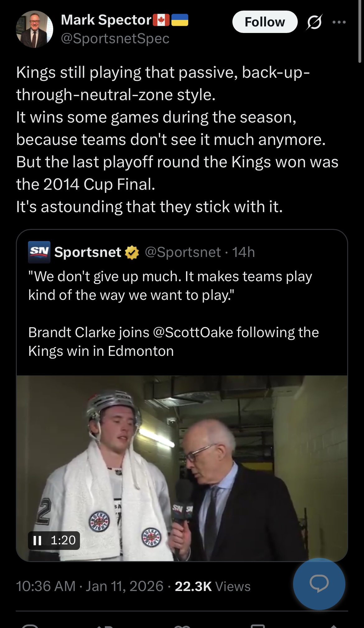The image size is (364, 628).
Task: Click the scrollbar at the right edge
Action: (360, 31)
